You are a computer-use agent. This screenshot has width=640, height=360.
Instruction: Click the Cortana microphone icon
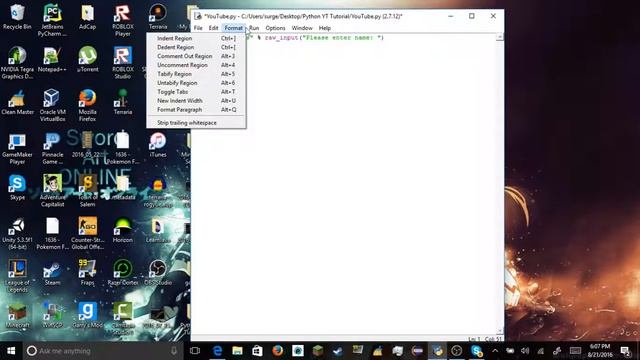(x=174, y=351)
